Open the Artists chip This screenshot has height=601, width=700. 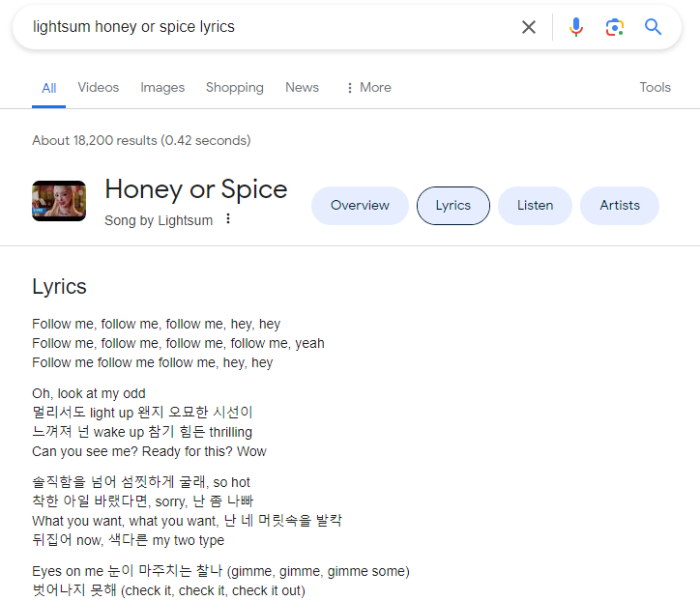[620, 206]
